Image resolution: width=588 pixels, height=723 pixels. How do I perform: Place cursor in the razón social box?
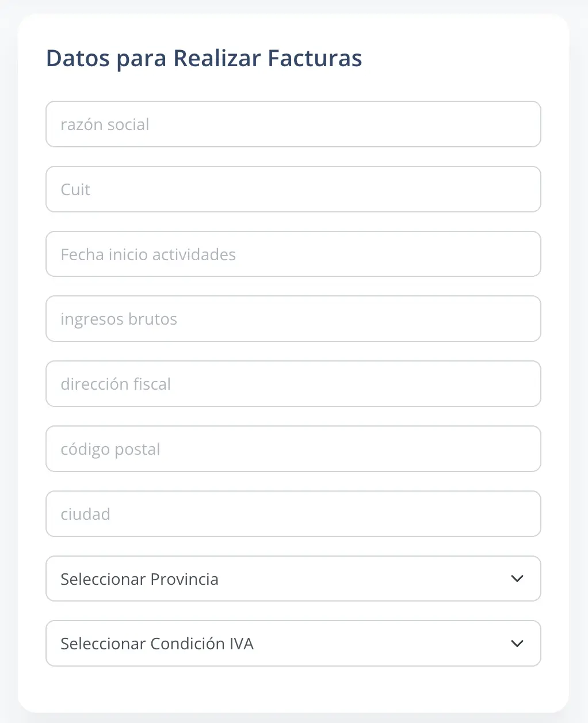(293, 124)
